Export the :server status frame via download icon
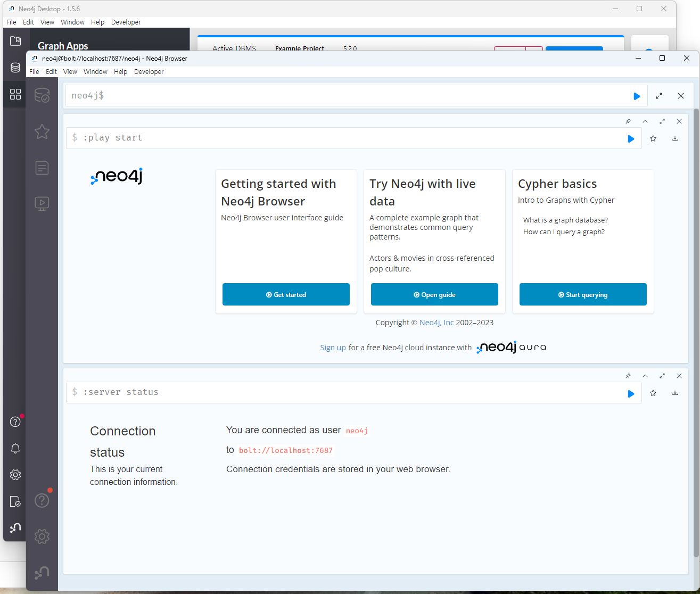The image size is (700, 594). tap(675, 393)
